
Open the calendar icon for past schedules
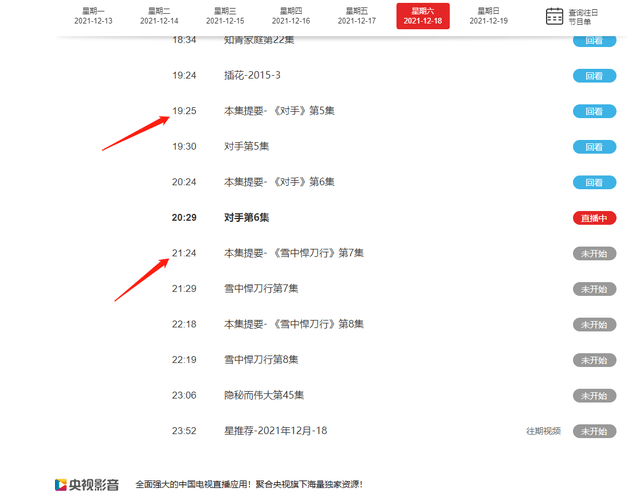[x=554, y=16]
